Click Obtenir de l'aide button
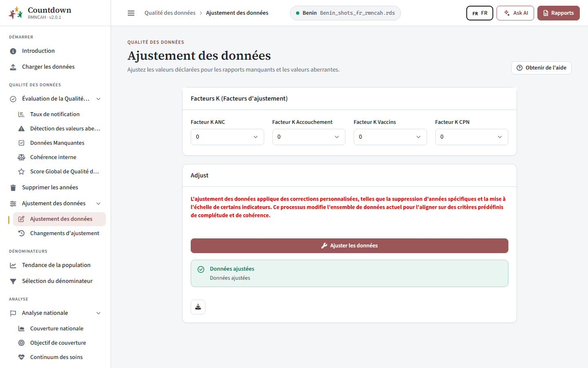 (x=541, y=68)
